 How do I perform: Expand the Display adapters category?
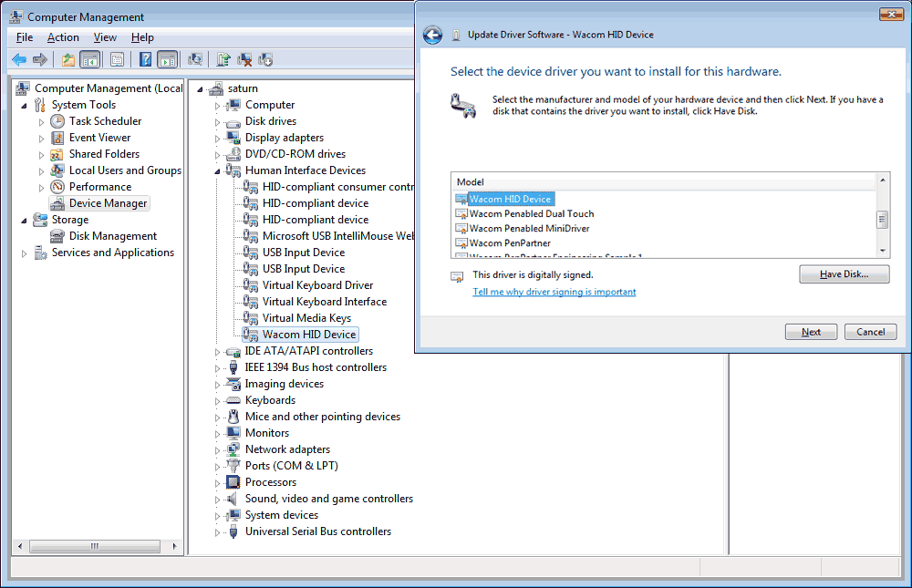(x=218, y=139)
